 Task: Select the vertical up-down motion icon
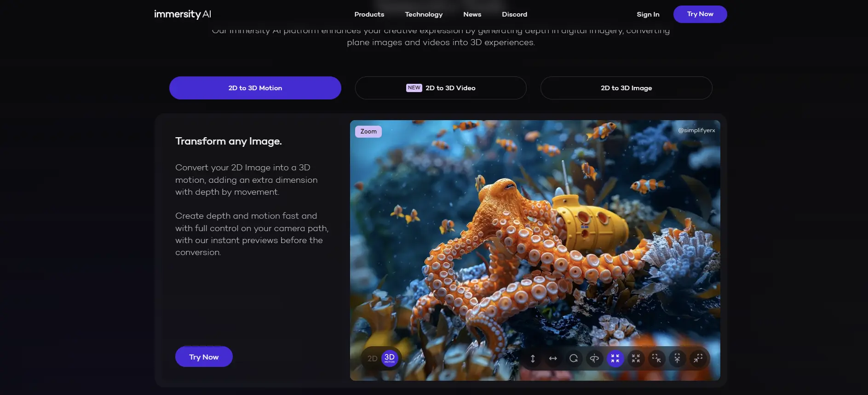click(533, 359)
